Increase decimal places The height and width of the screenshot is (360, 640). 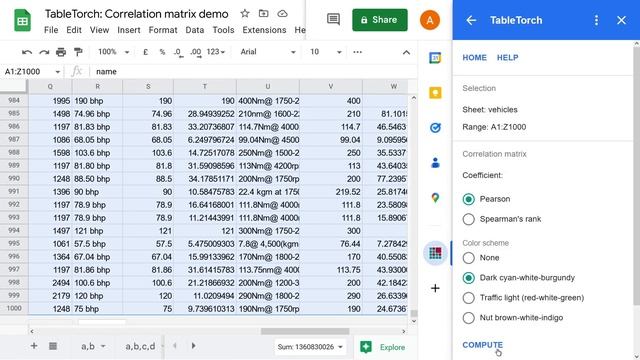pyautogui.click(x=196, y=52)
